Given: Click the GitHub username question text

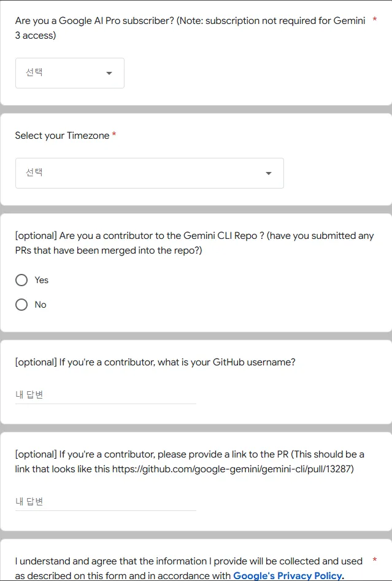Looking at the screenshot, I should 155,362.
